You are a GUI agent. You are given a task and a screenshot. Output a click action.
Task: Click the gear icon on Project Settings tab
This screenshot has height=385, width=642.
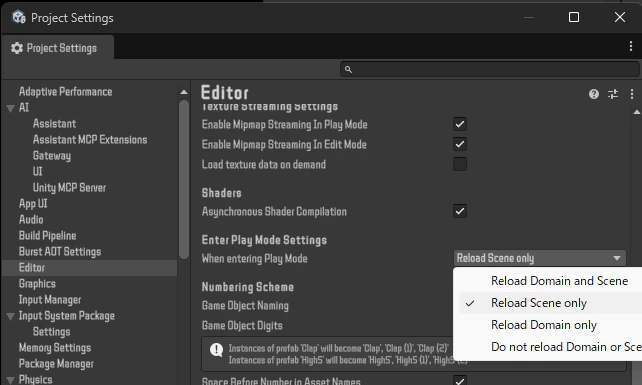tap(17, 48)
